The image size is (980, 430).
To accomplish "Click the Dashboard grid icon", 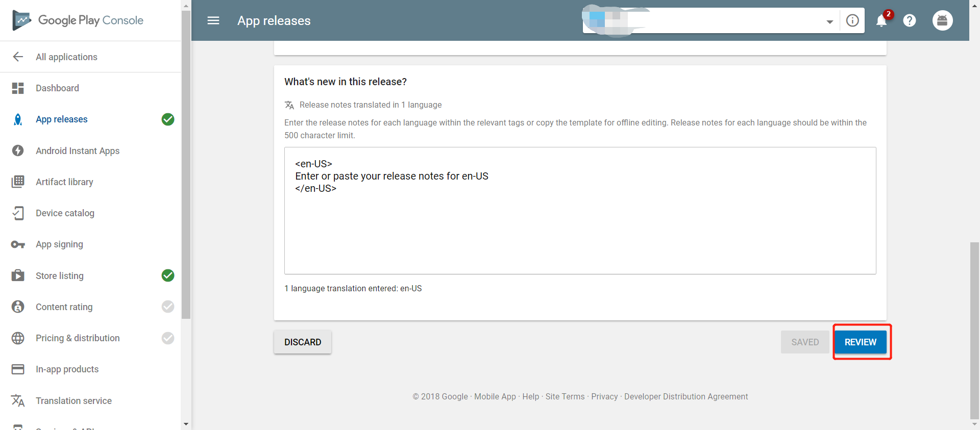I will click(18, 88).
